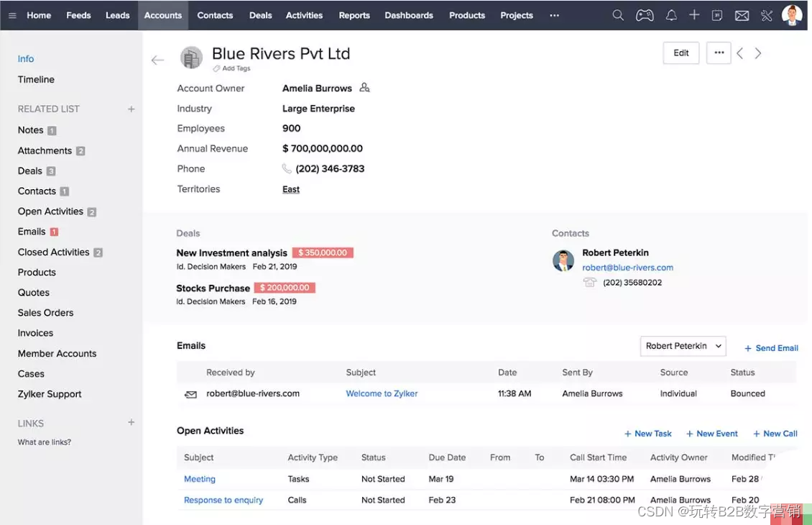Image resolution: width=812 pixels, height=525 pixels.
Task: Open the Feeds tab
Action: (78, 16)
